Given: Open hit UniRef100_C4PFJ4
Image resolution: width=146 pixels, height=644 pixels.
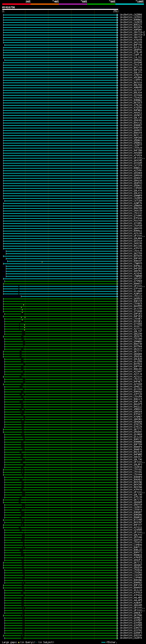Looking at the screenshot, I should tap(131, 55).
